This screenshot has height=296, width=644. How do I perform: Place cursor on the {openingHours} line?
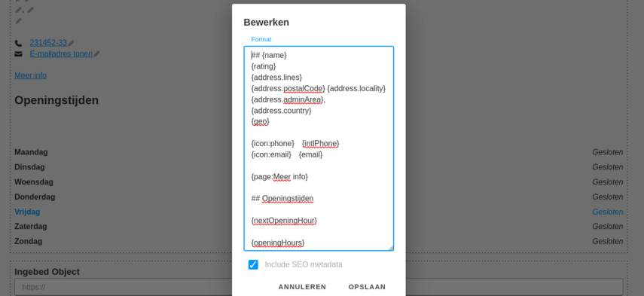point(278,243)
